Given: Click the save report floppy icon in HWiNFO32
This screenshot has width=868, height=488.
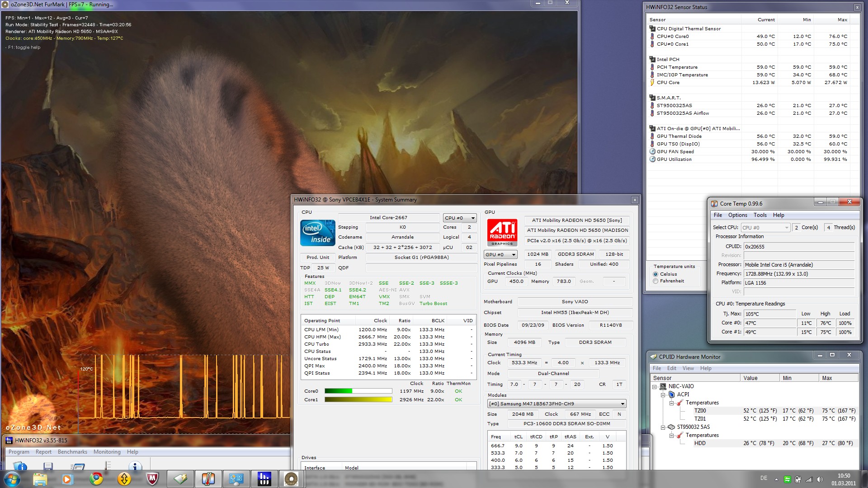Looking at the screenshot, I should 48,466.
